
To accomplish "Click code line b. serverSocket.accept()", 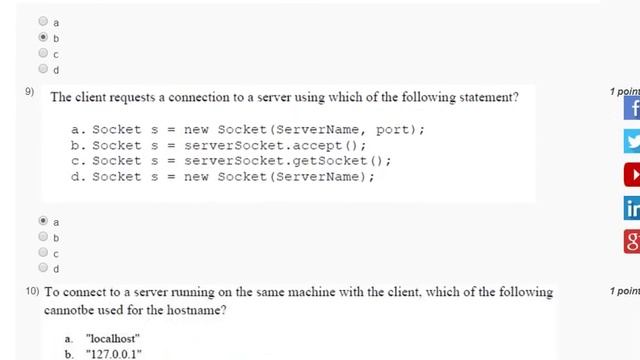I will click(219, 146).
